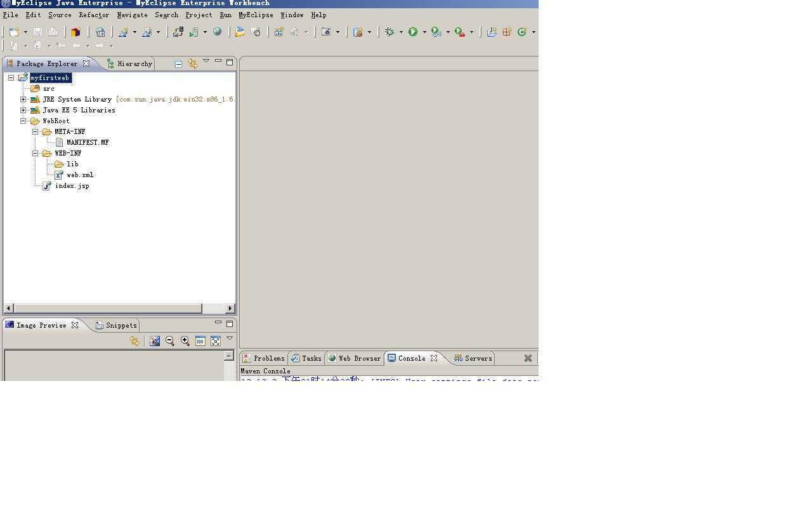Click the Run/Stop servers toolbar icon
The width and height of the screenshot is (812, 508).
[x=194, y=32]
